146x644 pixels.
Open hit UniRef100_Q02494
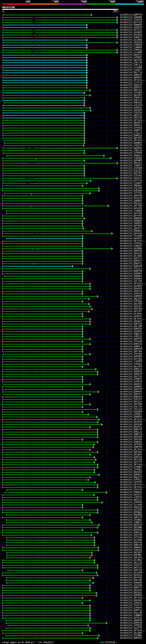pos(131,572)
